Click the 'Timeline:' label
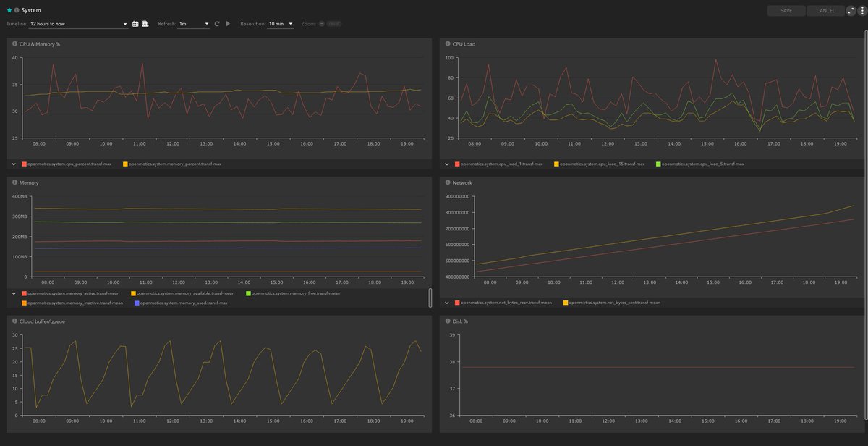Image resolution: width=868 pixels, height=446 pixels. pyautogui.click(x=17, y=24)
